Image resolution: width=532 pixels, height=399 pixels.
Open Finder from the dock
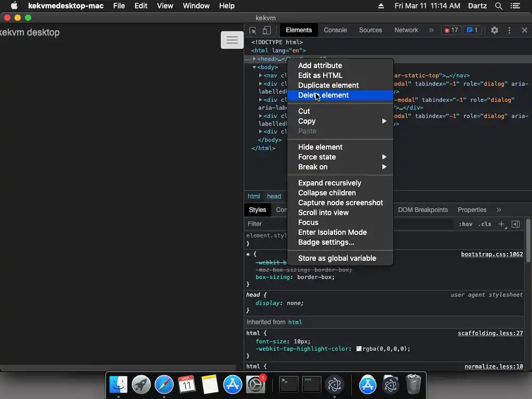[118, 384]
